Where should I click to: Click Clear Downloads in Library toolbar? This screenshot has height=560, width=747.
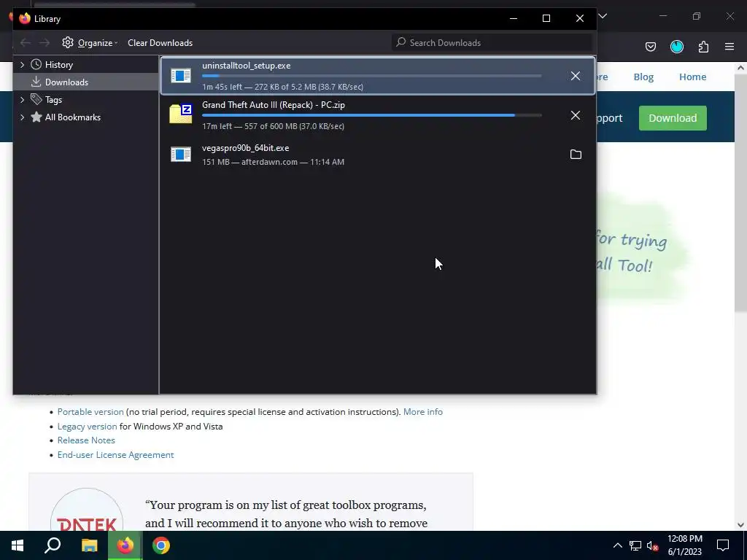pos(160,43)
